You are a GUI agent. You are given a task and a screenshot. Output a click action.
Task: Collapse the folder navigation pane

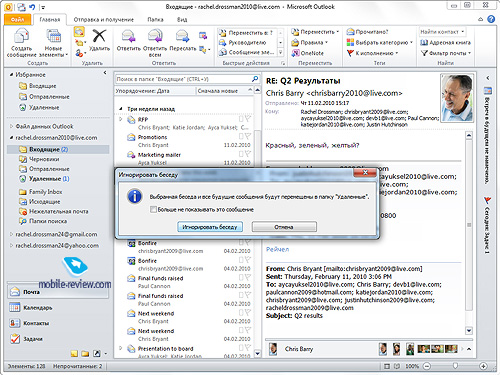(x=105, y=73)
